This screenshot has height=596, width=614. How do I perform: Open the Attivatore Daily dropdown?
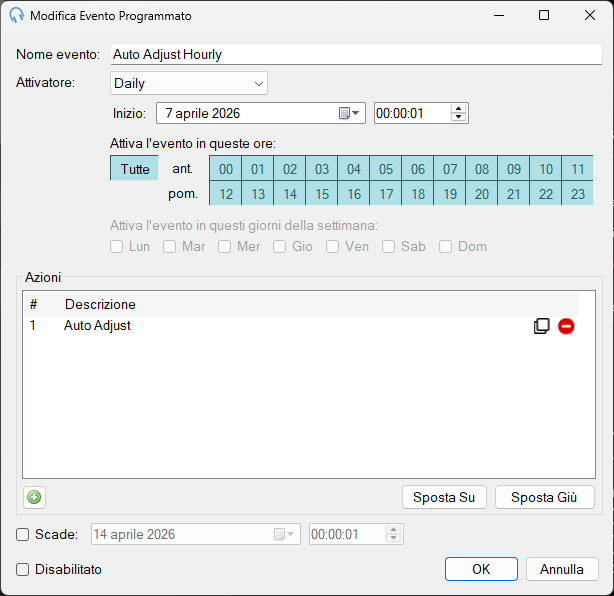[189, 83]
